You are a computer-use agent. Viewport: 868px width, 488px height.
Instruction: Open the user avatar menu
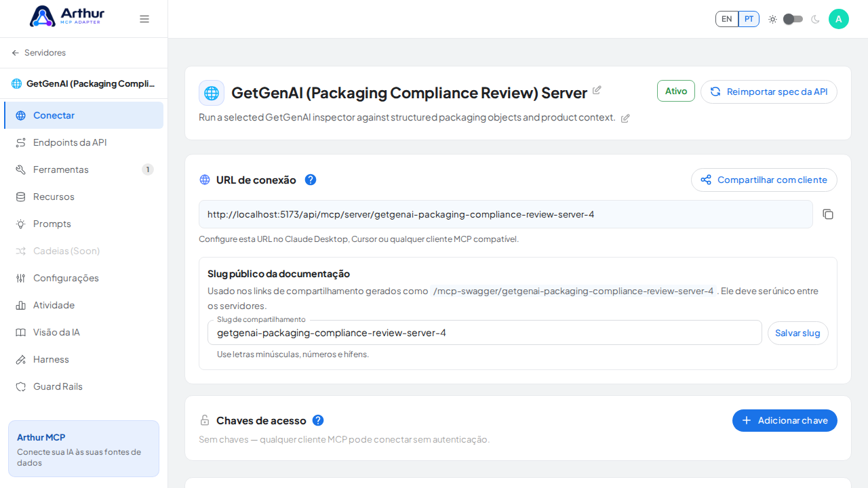(x=839, y=19)
